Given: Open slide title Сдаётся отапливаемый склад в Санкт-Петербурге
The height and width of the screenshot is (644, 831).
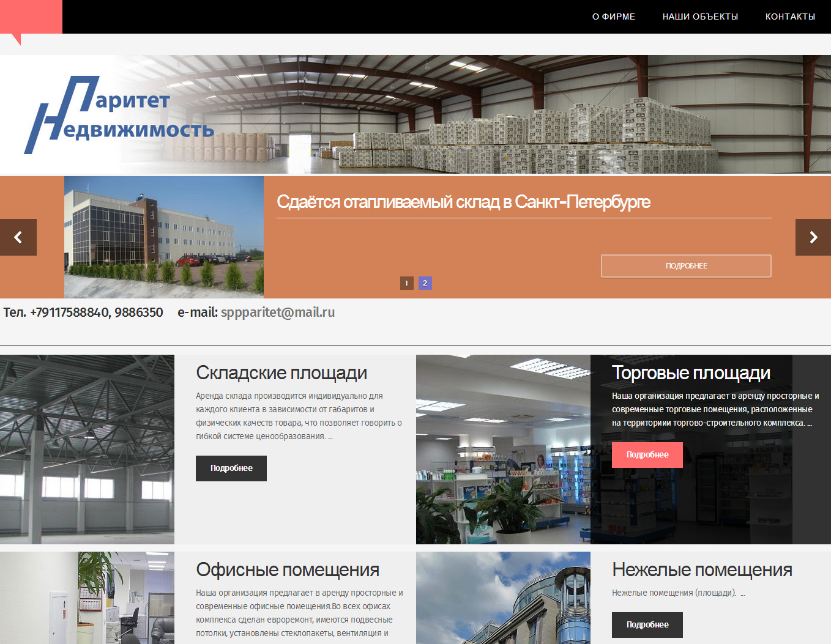Looking at the screenshot, I should coord(463,202).
